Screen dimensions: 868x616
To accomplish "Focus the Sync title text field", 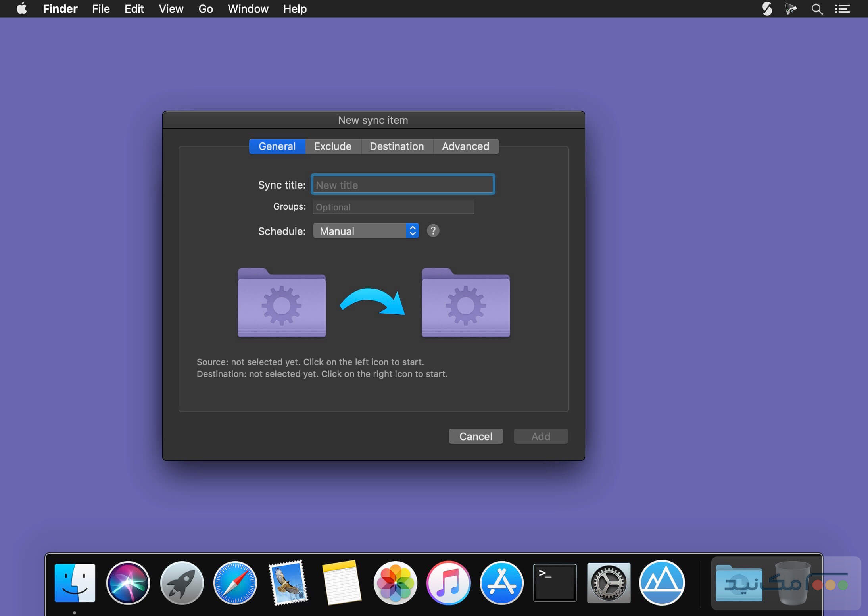I will point(403,185).
